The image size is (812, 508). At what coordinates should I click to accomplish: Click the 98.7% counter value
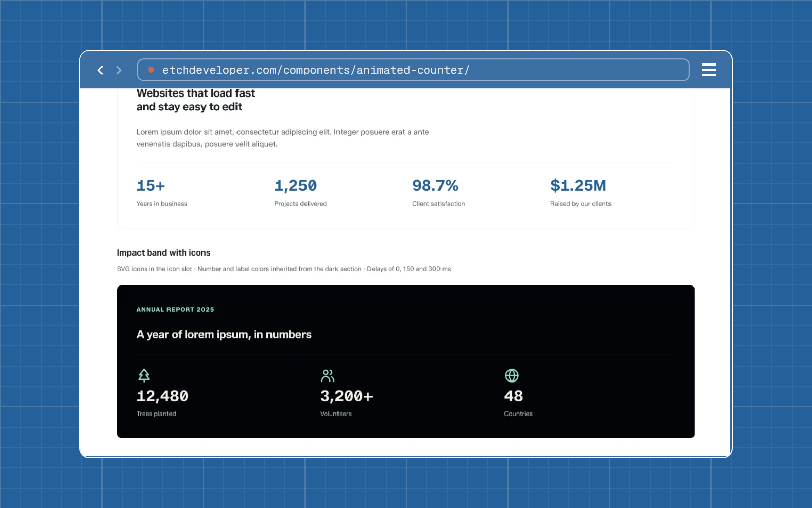(435, 186)
